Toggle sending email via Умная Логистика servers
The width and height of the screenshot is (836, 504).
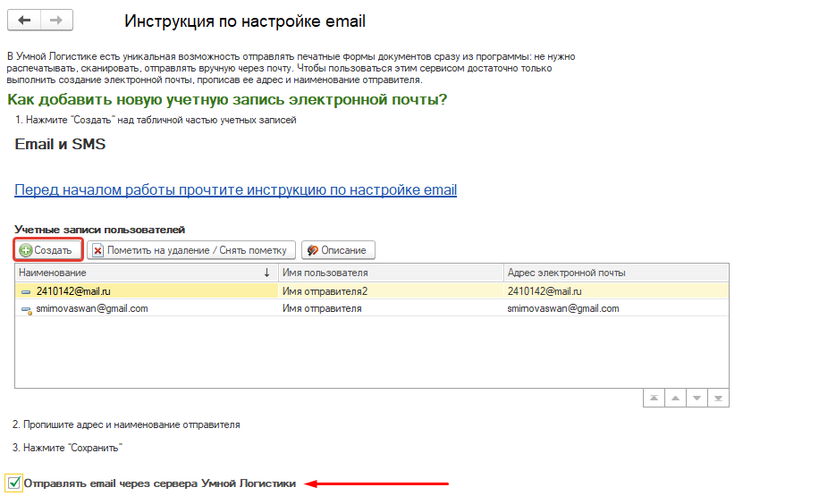point(14,483)
